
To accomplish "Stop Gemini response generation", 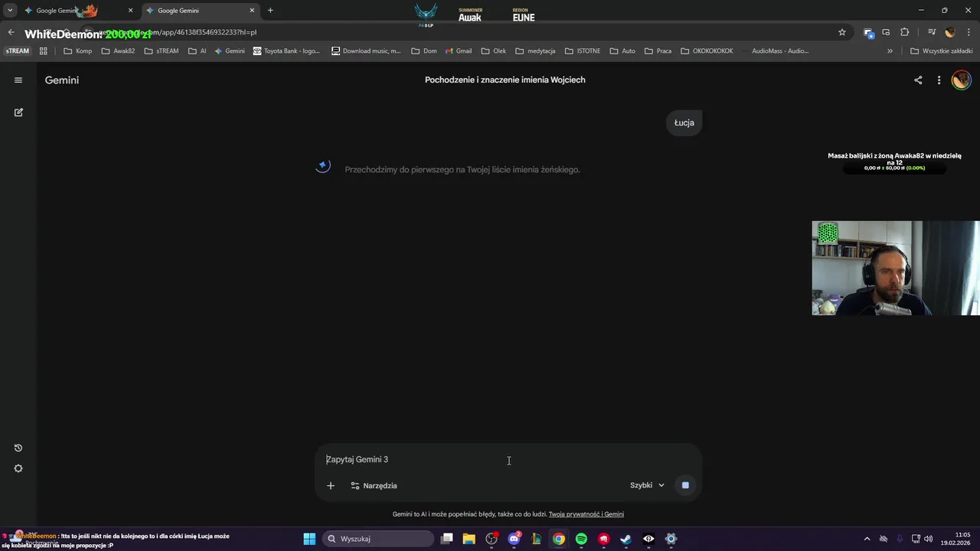I will tap(685, 485).
